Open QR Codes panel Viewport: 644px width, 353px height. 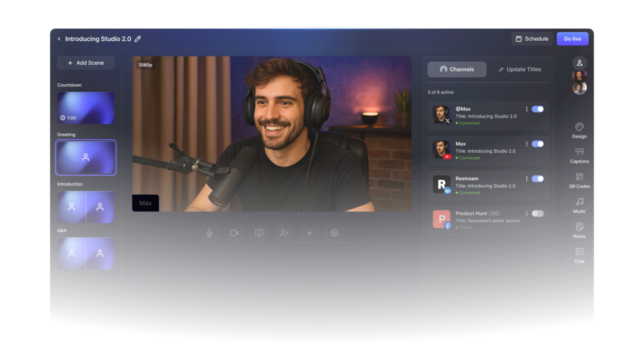(x=579, y=181)
